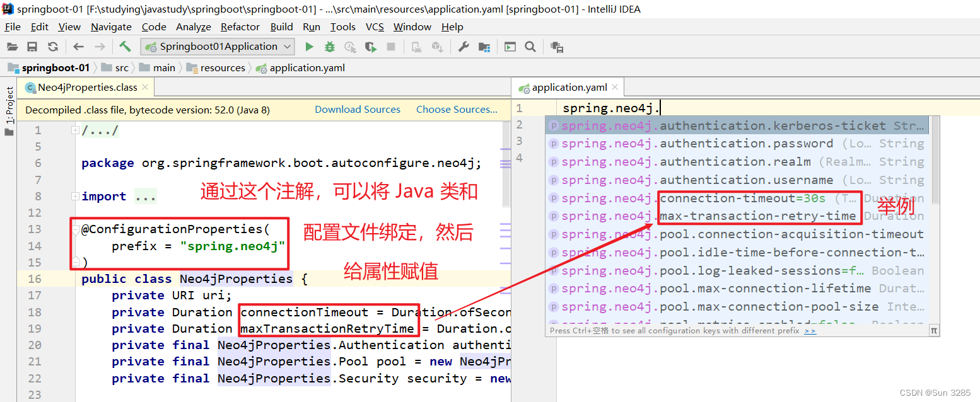Image resolution: width=980 pixels, height=402 pixels.
Task: Open the View menu
Action: pos(69,26)
